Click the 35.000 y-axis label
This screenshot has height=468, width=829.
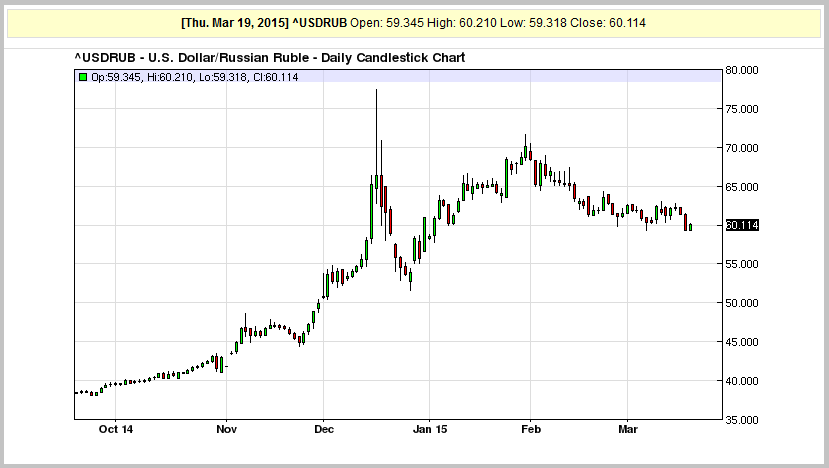742,420
